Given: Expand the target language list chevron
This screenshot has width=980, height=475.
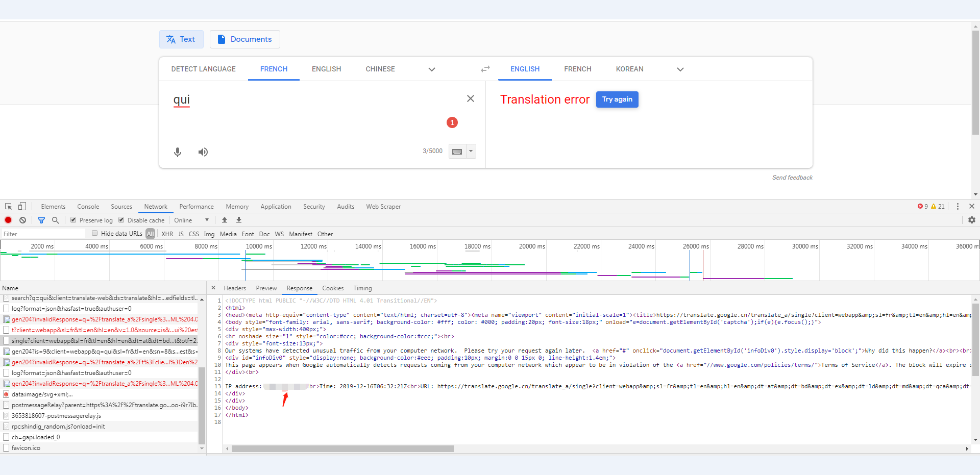Looking at the screenshot, I should pyautogui.click(x=680, y=69).
